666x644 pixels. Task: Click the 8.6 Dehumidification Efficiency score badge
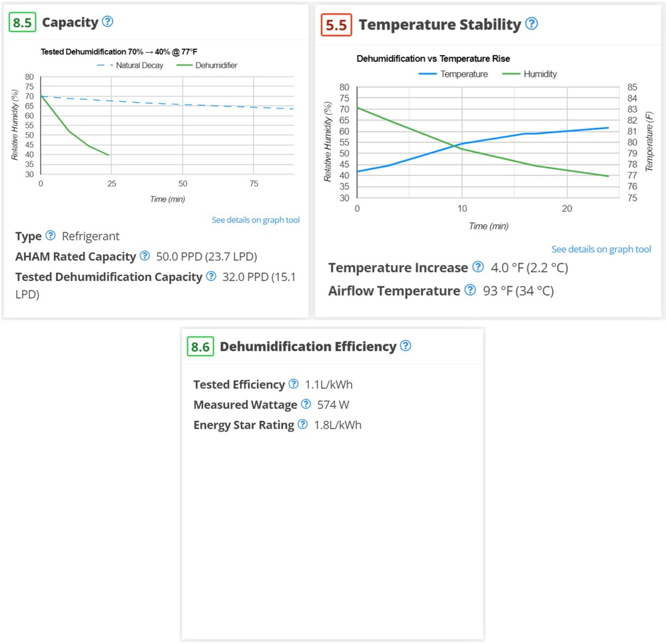click(x=200, y=346)
